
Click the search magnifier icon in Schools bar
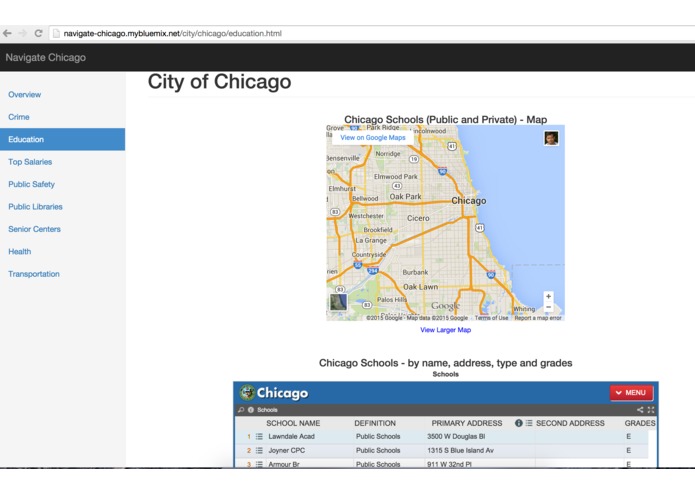[x=241, y=410]
